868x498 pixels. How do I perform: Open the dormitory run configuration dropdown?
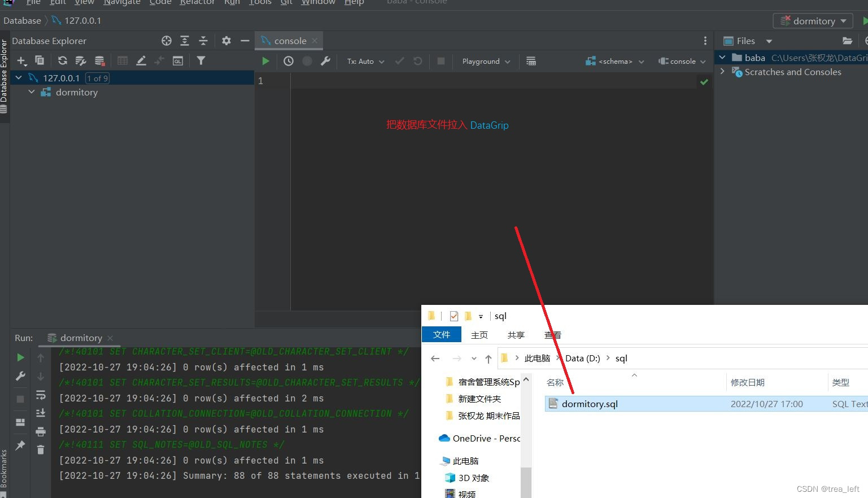tap(813, 21)
